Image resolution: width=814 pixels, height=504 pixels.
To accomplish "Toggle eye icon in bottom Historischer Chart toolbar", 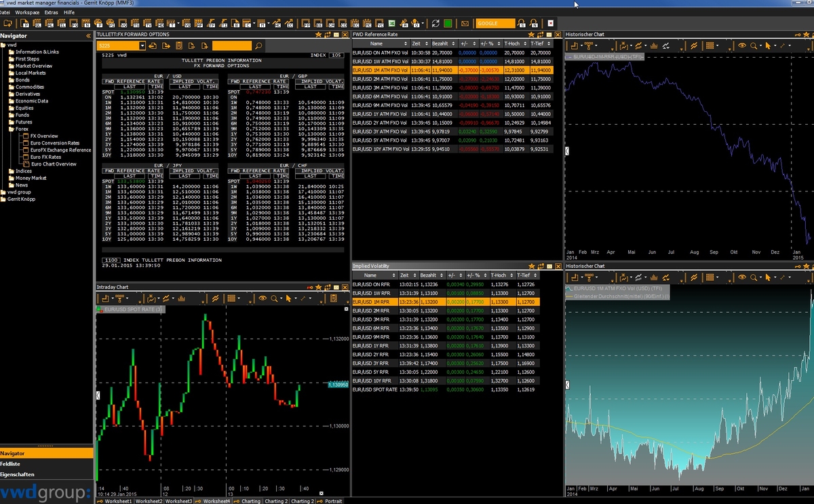I will 742,277.
